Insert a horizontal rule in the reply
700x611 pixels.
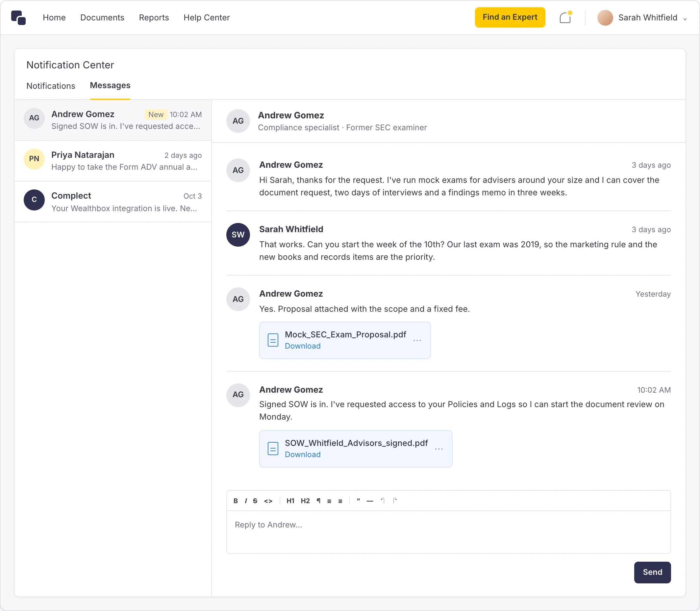(370, 501)
